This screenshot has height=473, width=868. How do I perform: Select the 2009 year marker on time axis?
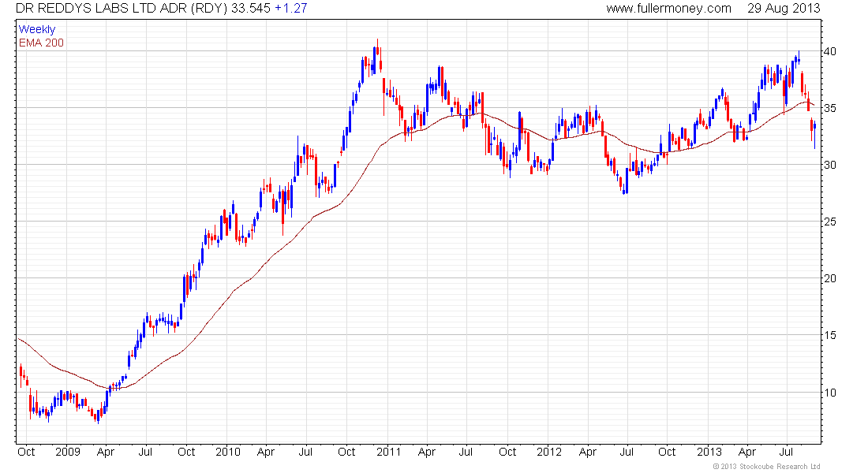coord(68,452)
